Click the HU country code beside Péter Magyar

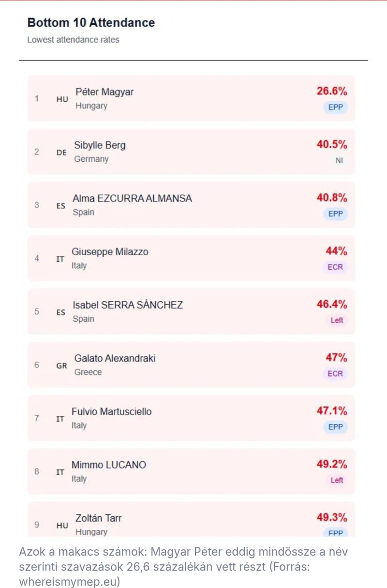62,99
